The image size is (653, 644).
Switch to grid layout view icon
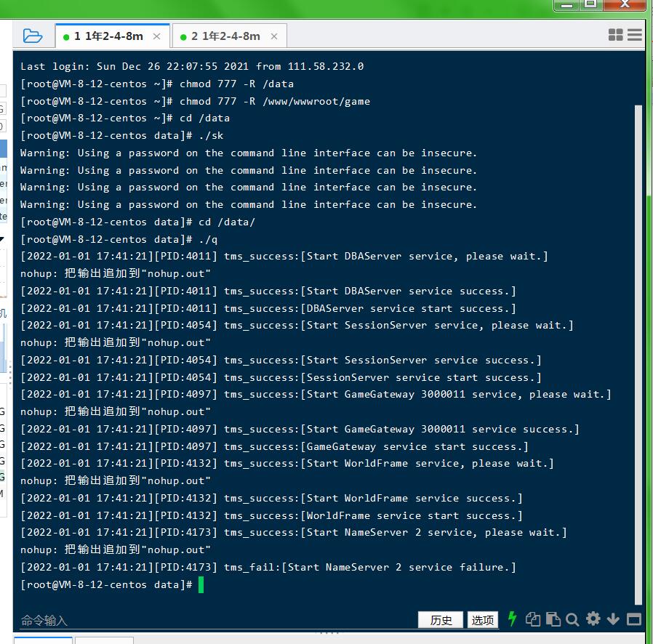615,35
